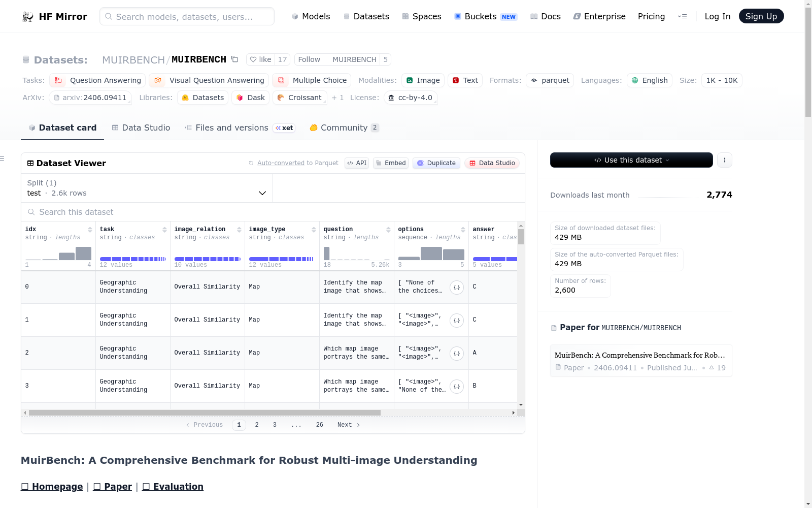Screen dimensions: 812x508
Task: Go to the Community tab
Action: point(345,128)
